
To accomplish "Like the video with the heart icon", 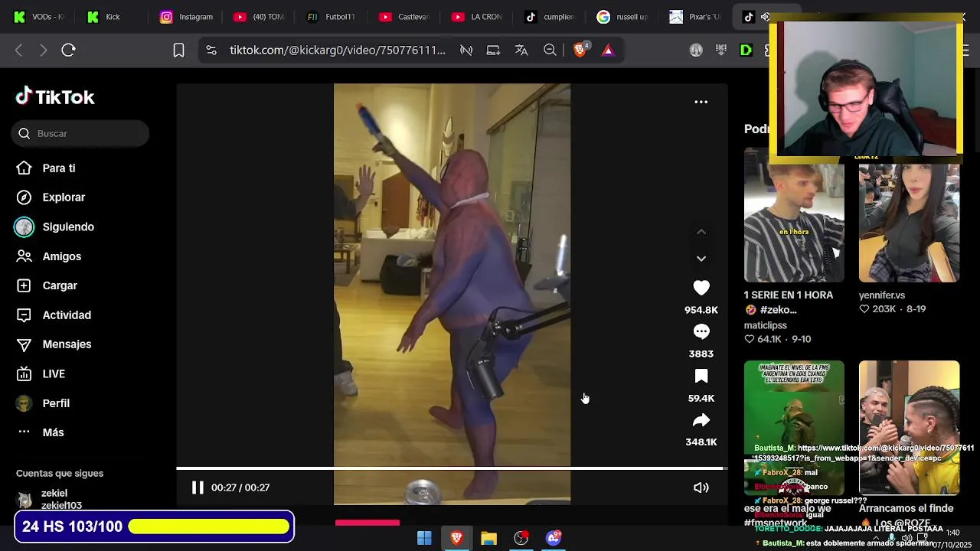I will (x=701, y=288).
